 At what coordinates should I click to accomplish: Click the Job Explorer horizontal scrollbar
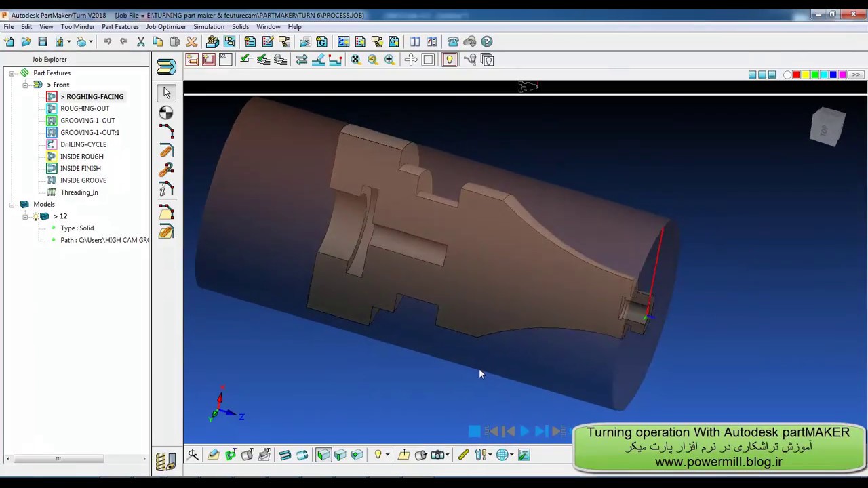[58, 459]
